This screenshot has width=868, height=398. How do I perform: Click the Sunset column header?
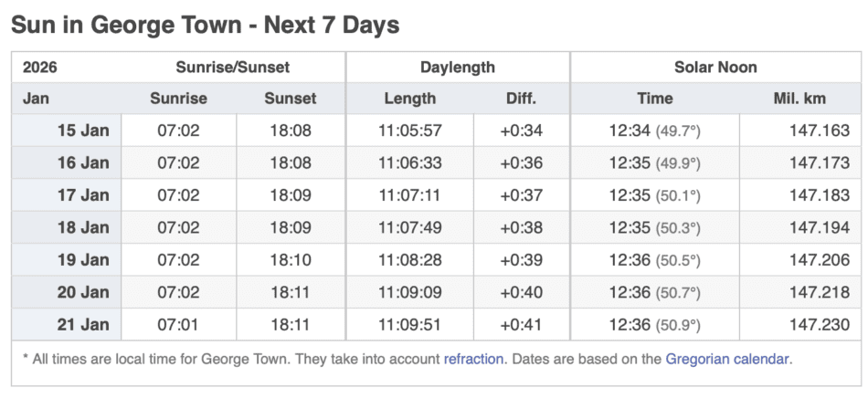pos(291,99)
